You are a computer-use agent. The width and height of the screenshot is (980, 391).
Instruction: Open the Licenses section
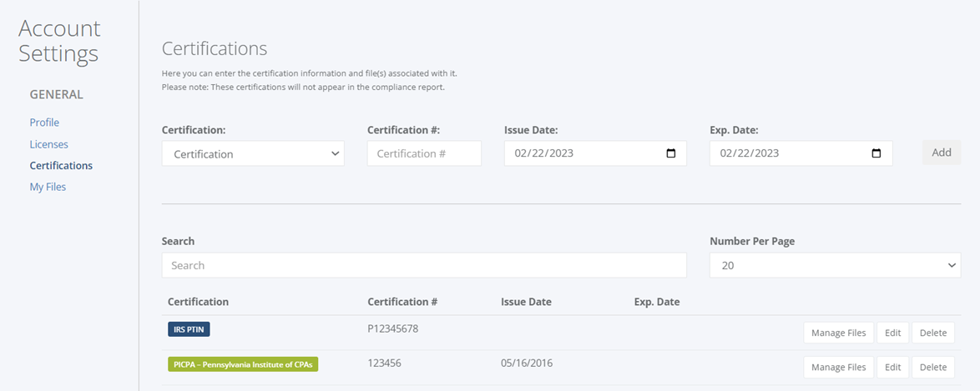(48, 144)
